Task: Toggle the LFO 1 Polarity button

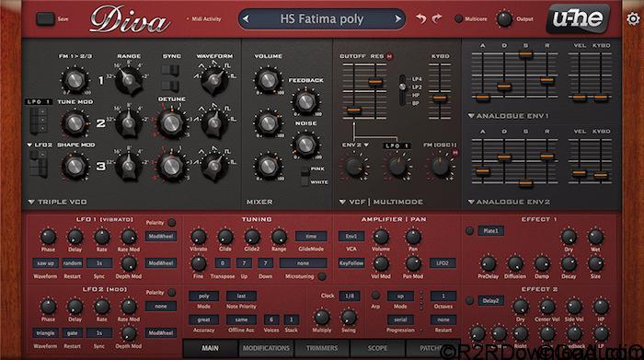Action: [x=172, y=222]
